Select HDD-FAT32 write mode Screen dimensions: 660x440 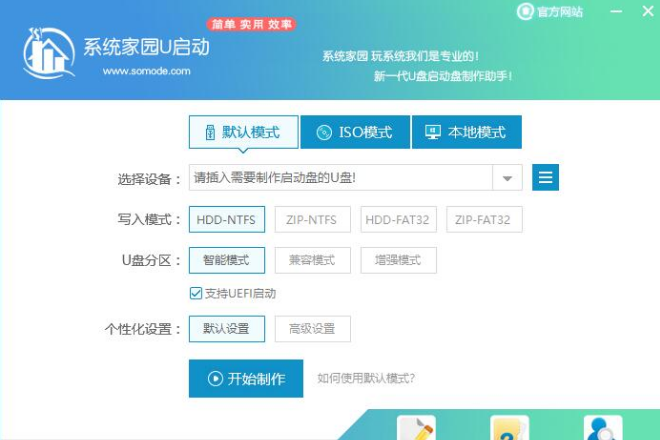coord(398,219)
